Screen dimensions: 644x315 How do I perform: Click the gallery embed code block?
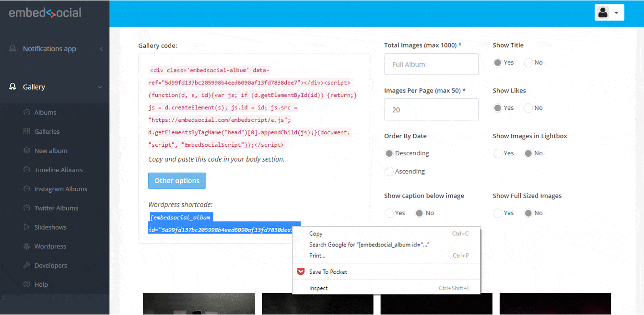click(253, 107)
